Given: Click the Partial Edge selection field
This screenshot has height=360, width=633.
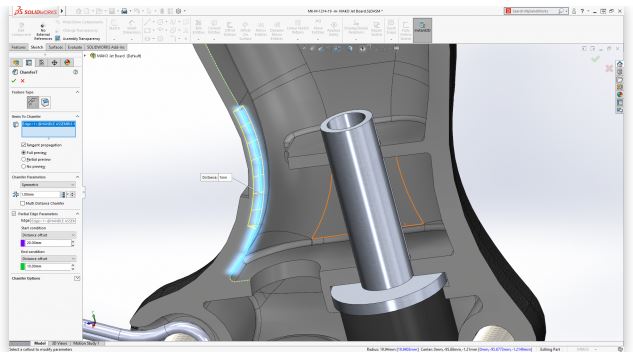Looking at the screenshot, I should pyautogui.click(x=53, y=221).
